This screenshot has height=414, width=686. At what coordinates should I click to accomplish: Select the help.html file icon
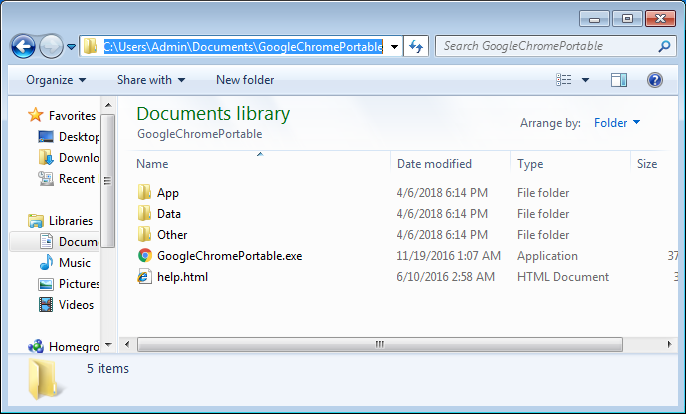[144, 277]
